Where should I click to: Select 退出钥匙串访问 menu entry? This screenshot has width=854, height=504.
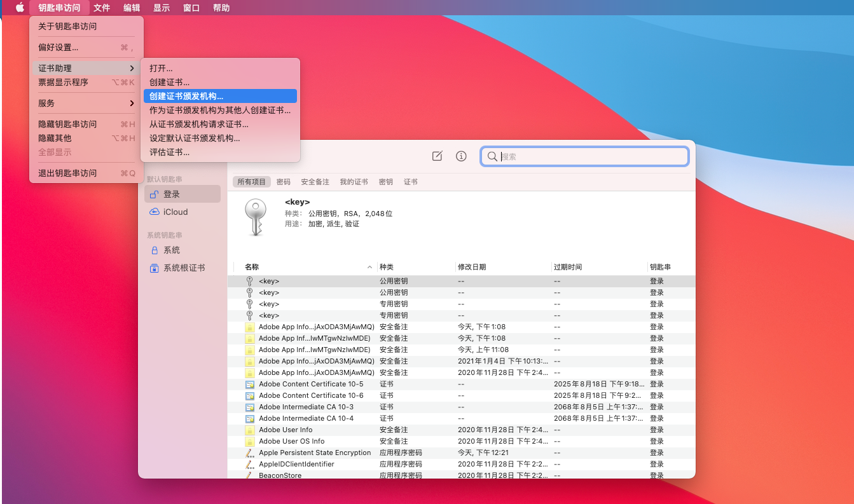click(67, 173)
